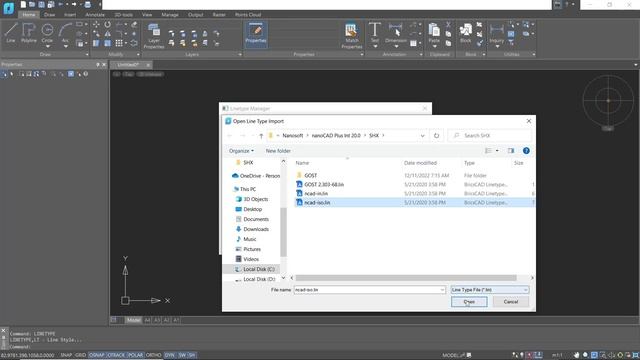Select GOST 2.303-68.lin file
The width and height of the screenshot is (640, 360).
pos(324,184)
